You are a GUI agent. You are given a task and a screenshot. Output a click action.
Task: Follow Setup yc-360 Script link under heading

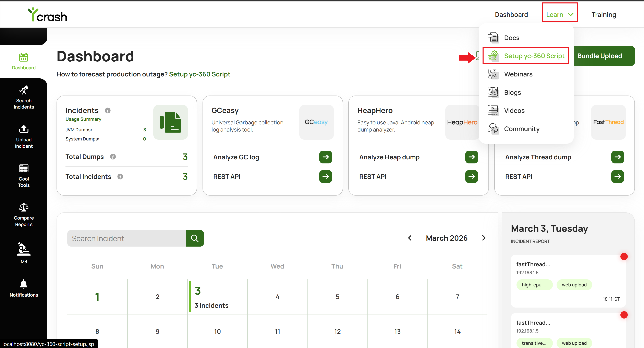click(199, 74)
